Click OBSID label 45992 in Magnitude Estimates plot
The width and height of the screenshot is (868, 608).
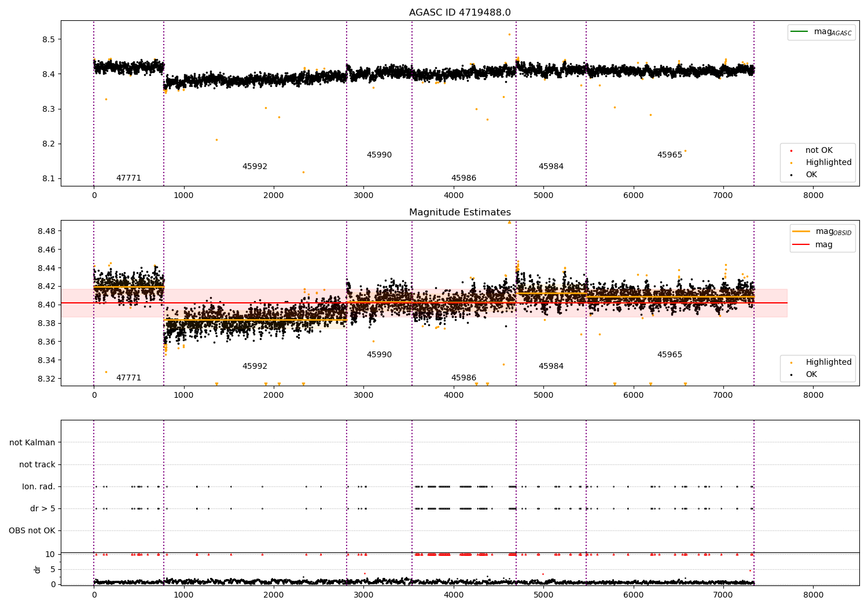coord(255,367)
